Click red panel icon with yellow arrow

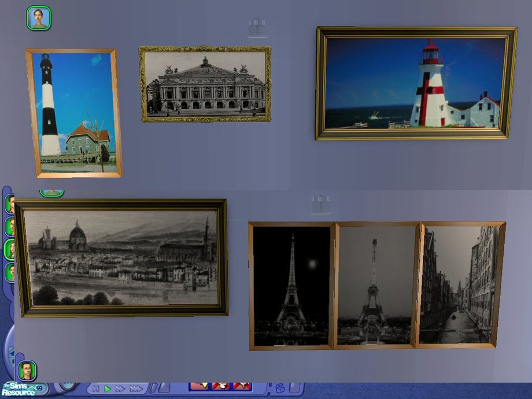199,386
